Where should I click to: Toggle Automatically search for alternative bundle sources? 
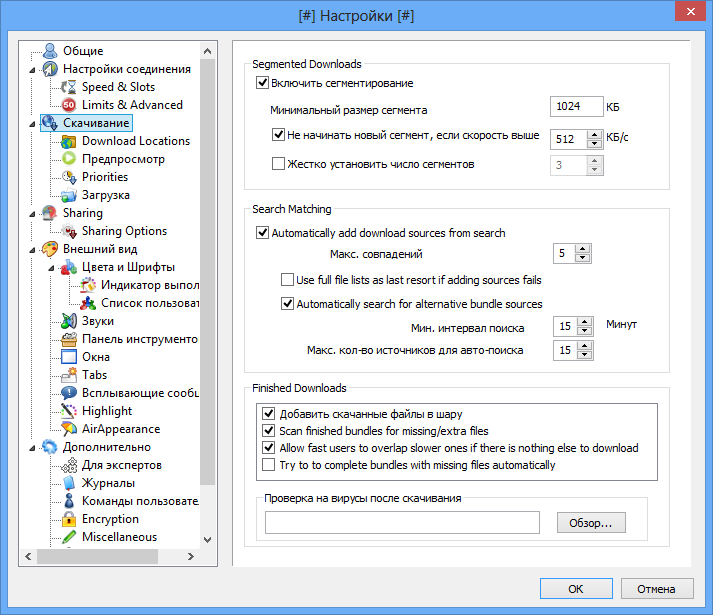pyautogui.click(x=287, y=303)
